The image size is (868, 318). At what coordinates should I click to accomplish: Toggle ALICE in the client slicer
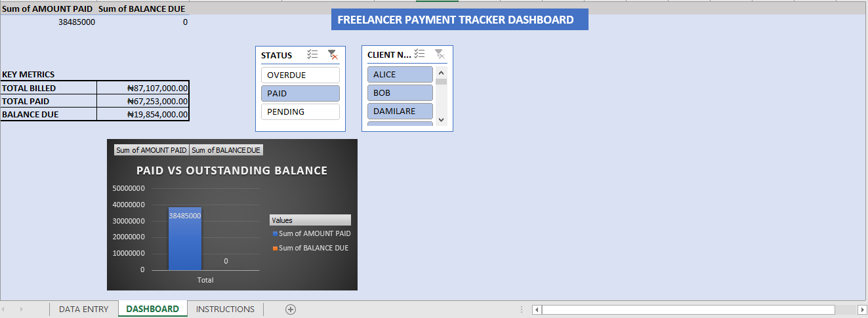pyautogui.click(x=400, y=74)
